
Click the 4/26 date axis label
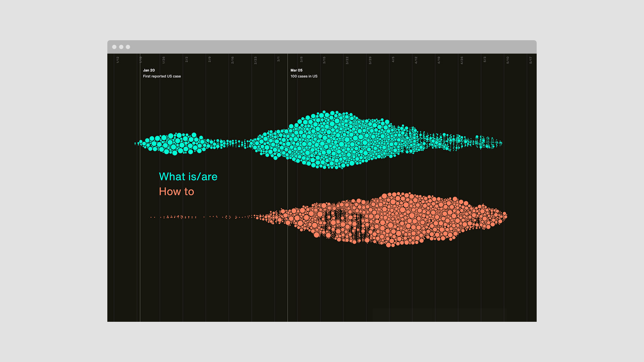pyautogui.click(x=462, y=60)
